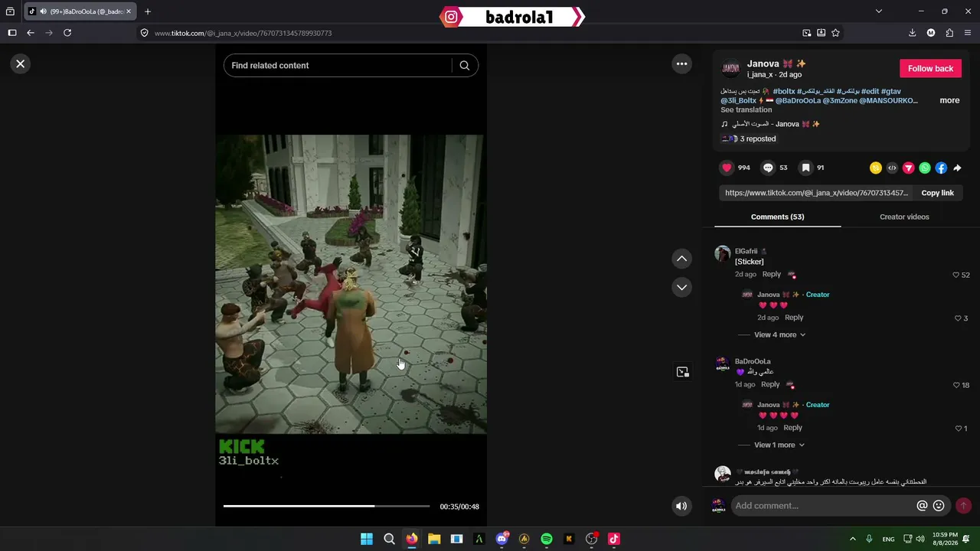Reply to BaDroOoLa's comment
This screenshot has width=980, height=551.
point(770,384)
